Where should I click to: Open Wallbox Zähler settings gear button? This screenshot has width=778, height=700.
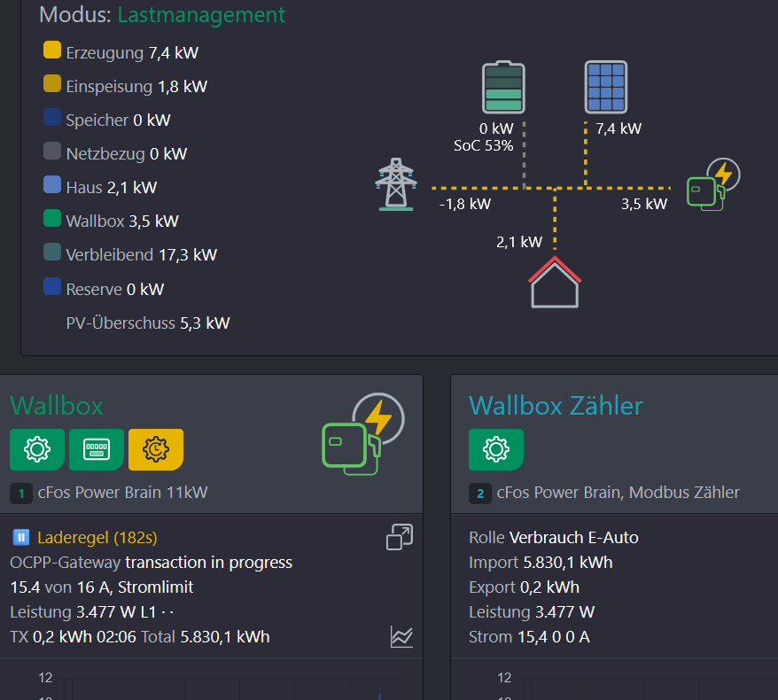[x=496, y=449]
